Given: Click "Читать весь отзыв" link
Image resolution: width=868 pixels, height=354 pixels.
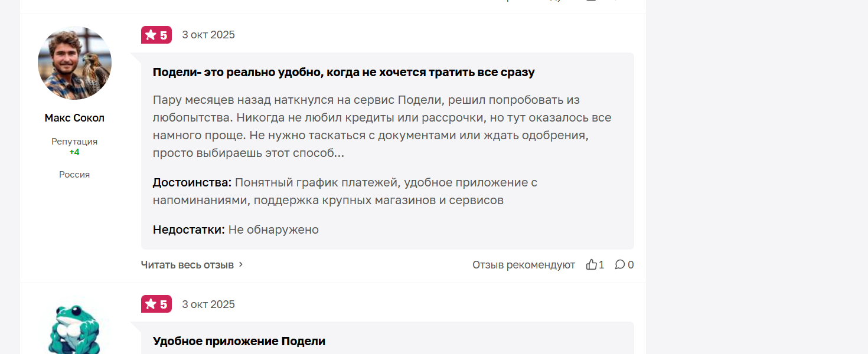Looking at the screenshot, I should [x=187, y=265].
